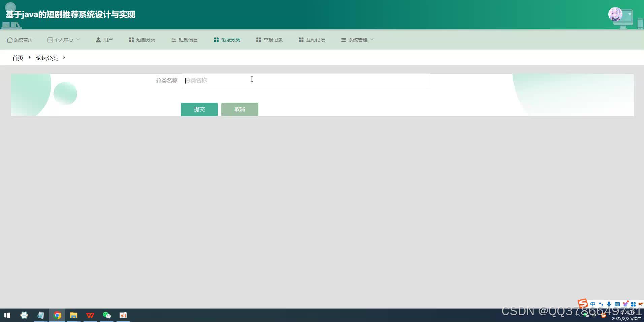The width and height of the screenshot is (644, 322).
Task: Click the user avatar in header
Action: coord(615,14)
